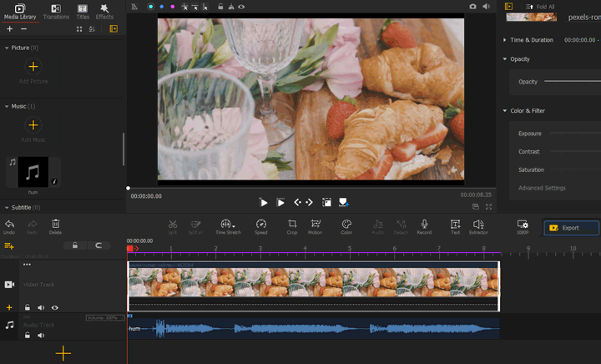The height and width of the screenshot is (364, 601).
Task: Switch to the Transitions tab
Action: coord(56,11)
